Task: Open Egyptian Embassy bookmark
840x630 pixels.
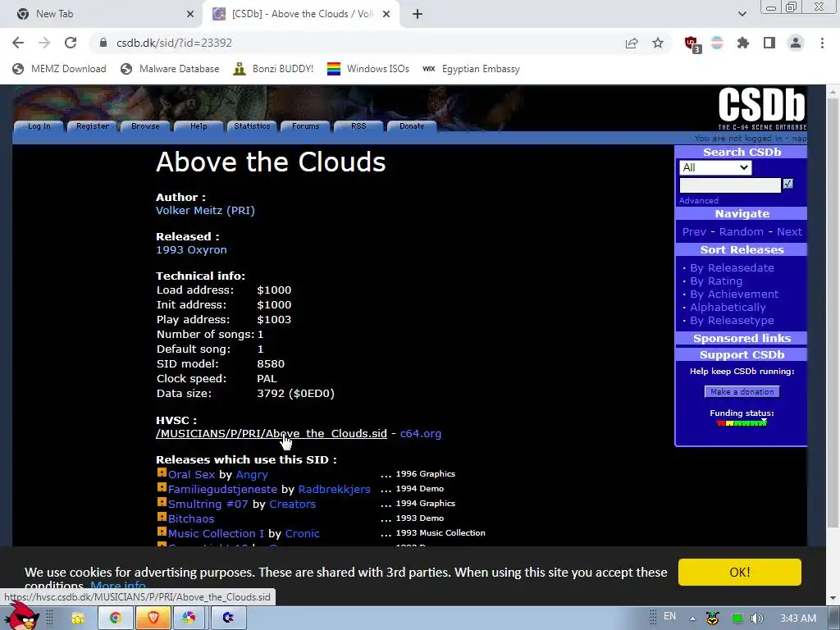Action: 471,69
